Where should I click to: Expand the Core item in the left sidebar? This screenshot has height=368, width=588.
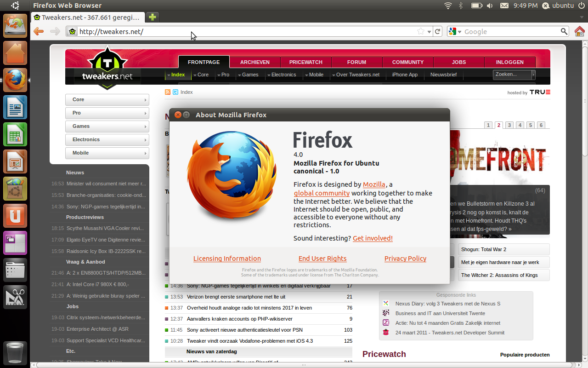107,100
